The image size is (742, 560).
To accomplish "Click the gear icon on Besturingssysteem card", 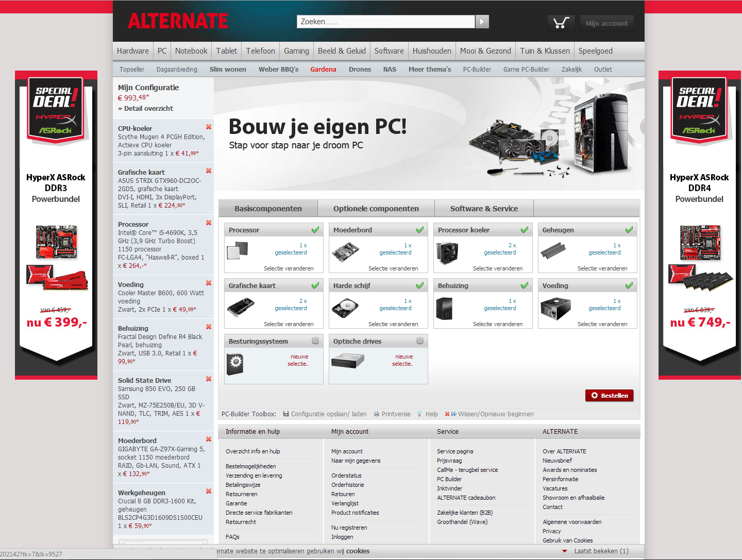I will [x=315, y=341].
